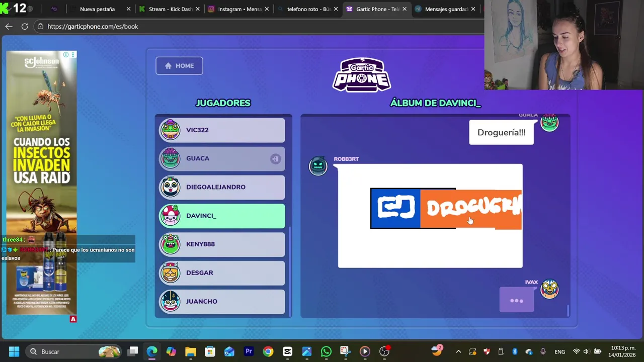Image resolution: width=644 pixels, height=362 pixels.
Task: Select player DESGAR in list
Action: point(222,273)
